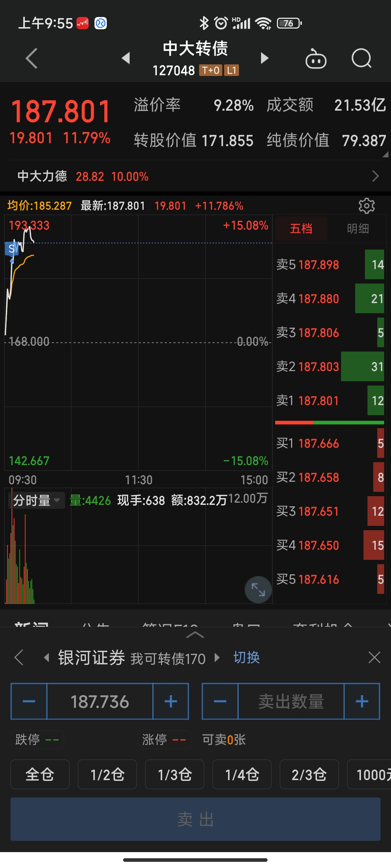Decrease the sell quantity with minus
391x868 pixels.
coord(220,702)
